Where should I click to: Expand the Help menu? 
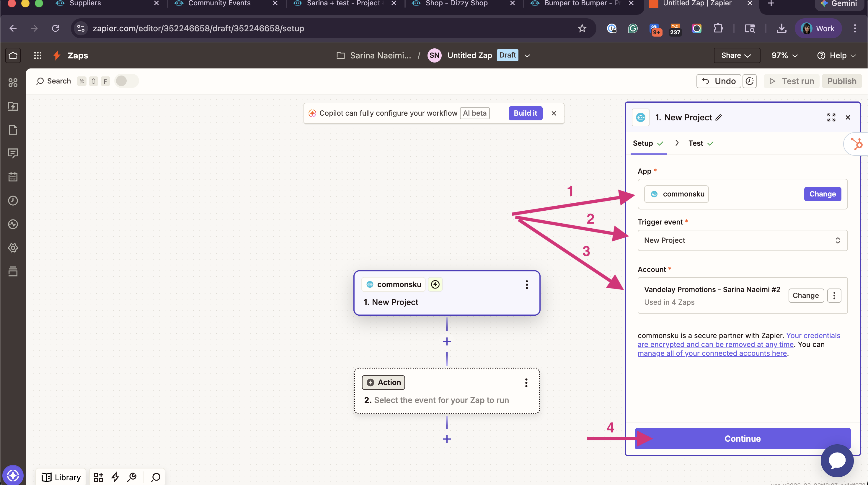click(836, 55)
